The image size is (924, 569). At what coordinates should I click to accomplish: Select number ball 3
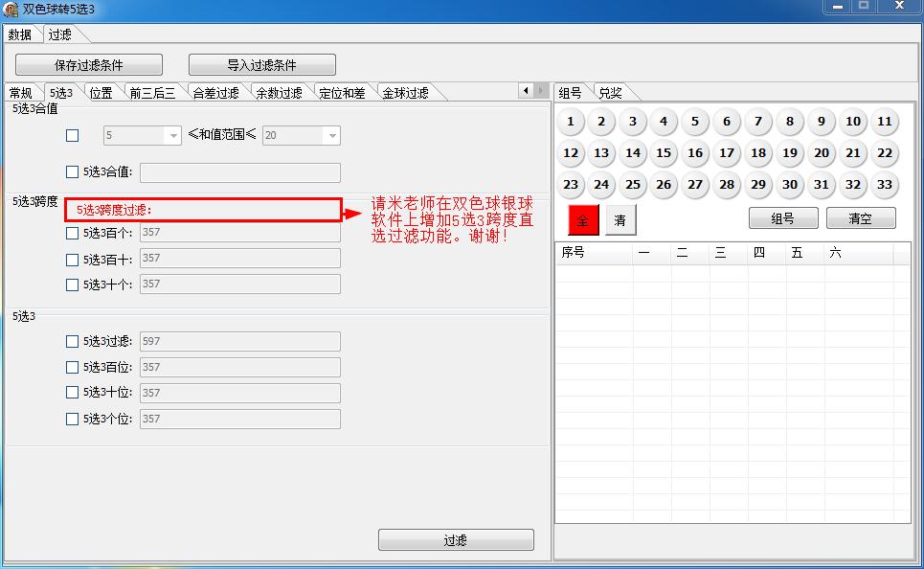633,122
